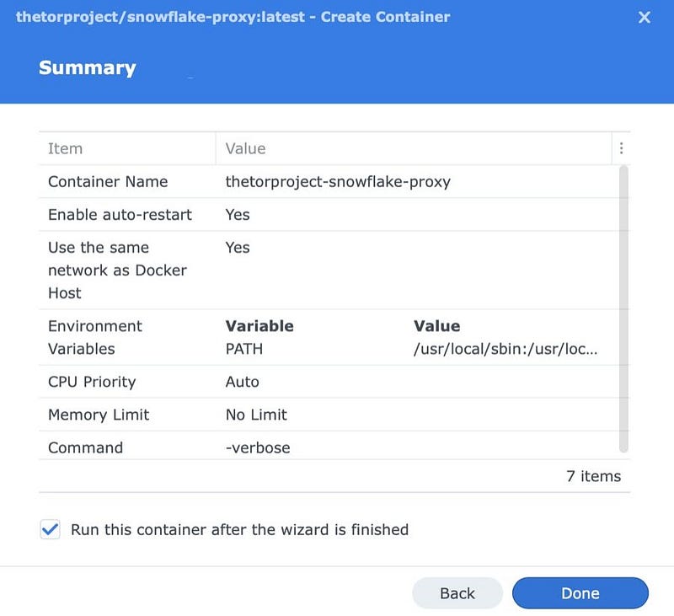Select the Container Name row
The image size is (674, 616).
click(329, 182)
